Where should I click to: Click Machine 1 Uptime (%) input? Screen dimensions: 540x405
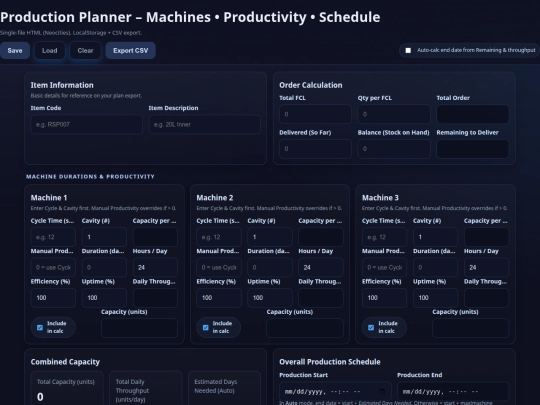click(104, 298)
